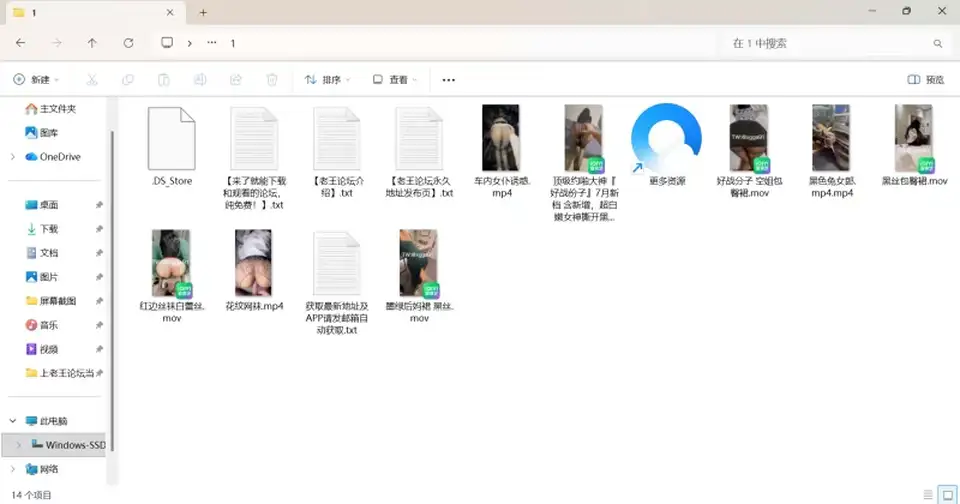This screenshot has height=504, width=960.
Task: Select 此电脑 in the sidebar
Action: tap(47, 421)
